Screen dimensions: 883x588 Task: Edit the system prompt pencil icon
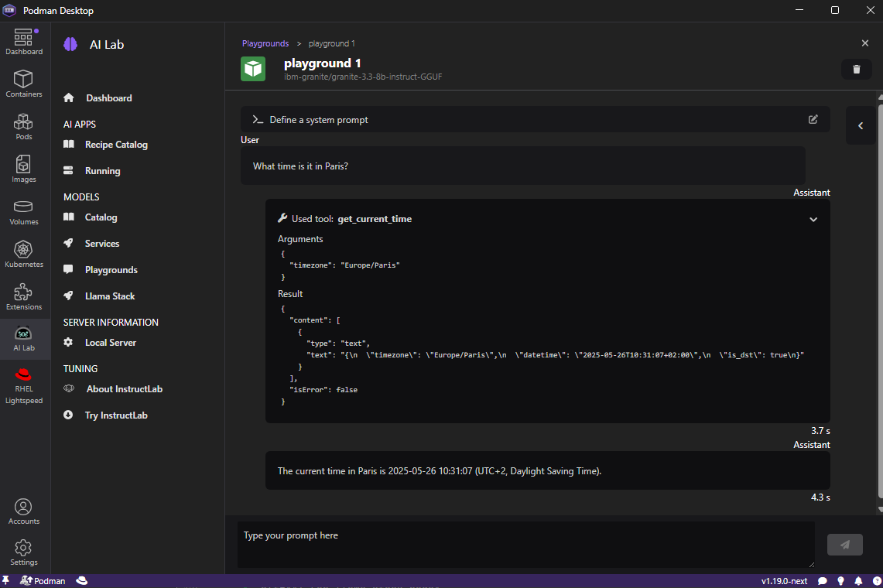(813, 119)
